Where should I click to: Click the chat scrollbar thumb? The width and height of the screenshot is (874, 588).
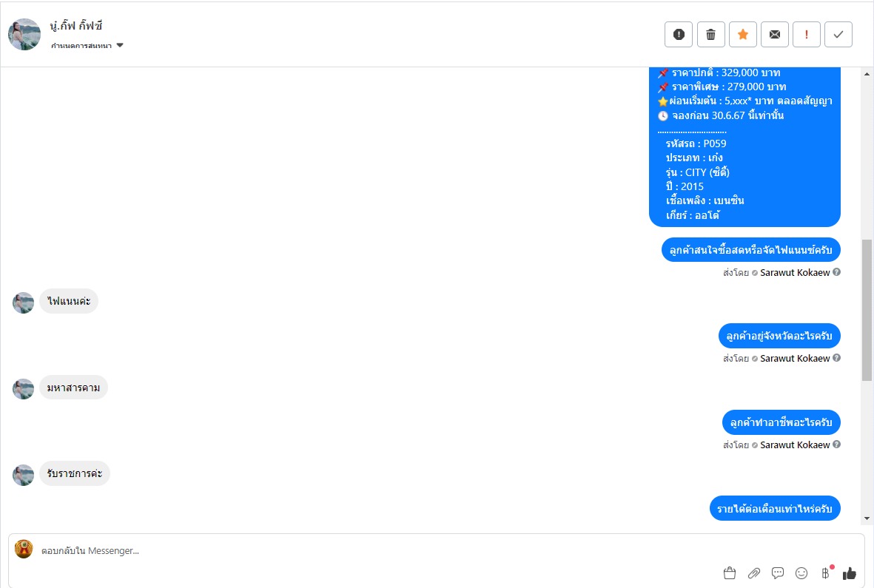(867, 310)
